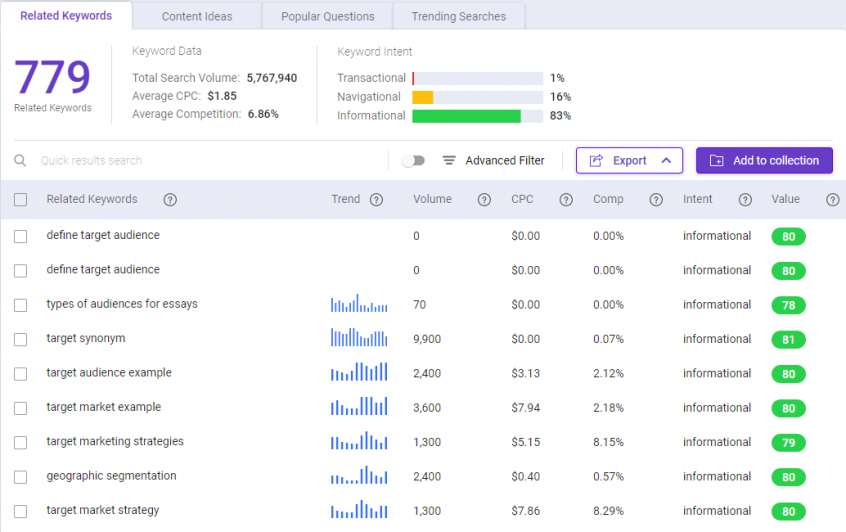Click trend chart for types of audiences for essays
846x532 pixels.
coord(359,303)
